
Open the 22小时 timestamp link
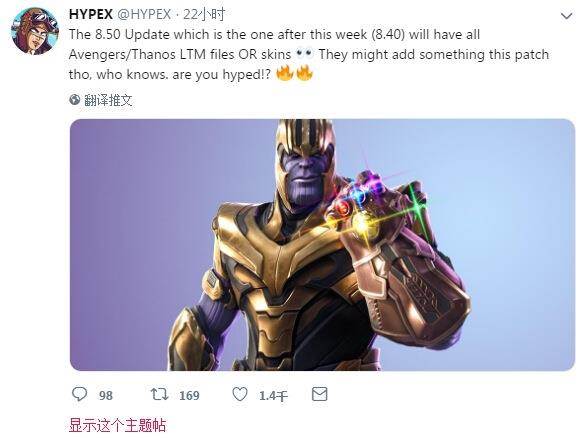[204, 15]
